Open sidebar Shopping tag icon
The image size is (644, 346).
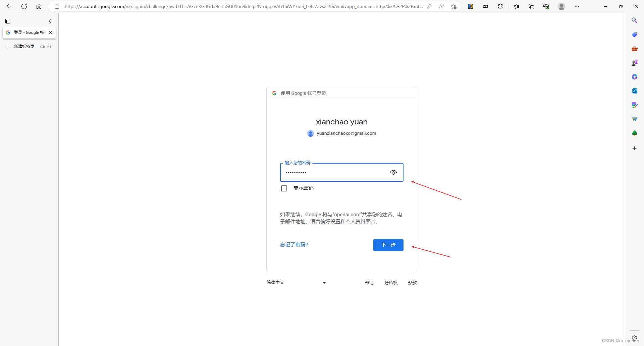pos(634,35)
